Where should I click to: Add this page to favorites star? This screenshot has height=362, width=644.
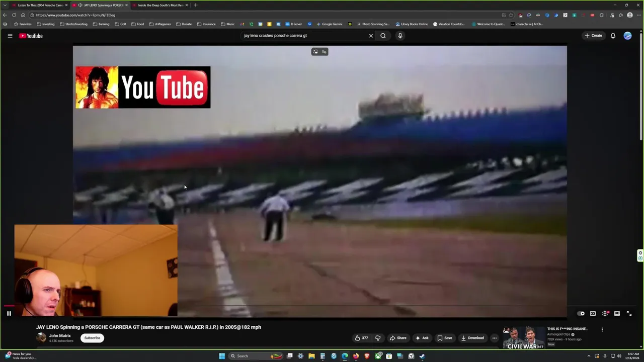point(511,15)
